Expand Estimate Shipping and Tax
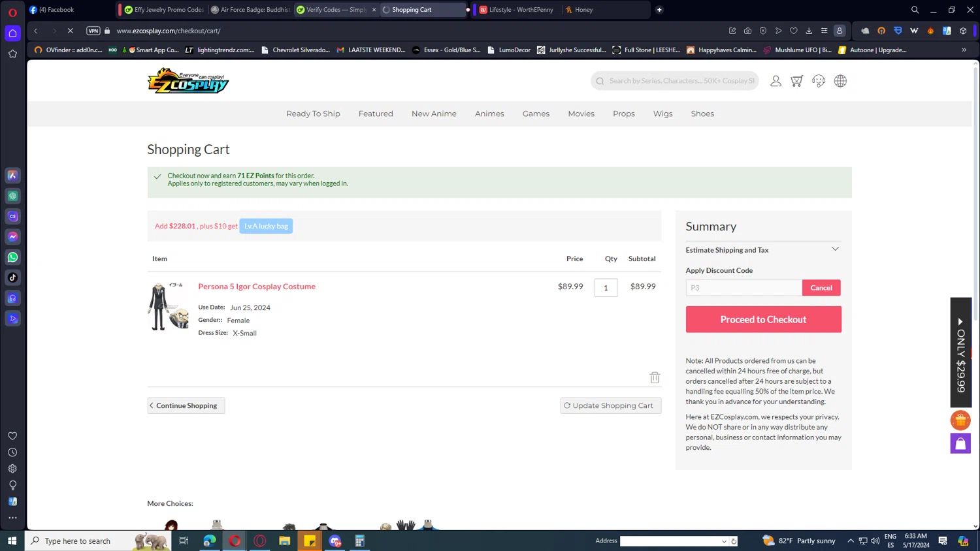Image resolution: width=980 pixels, height=551 pixels. click(x=763, y=250)
